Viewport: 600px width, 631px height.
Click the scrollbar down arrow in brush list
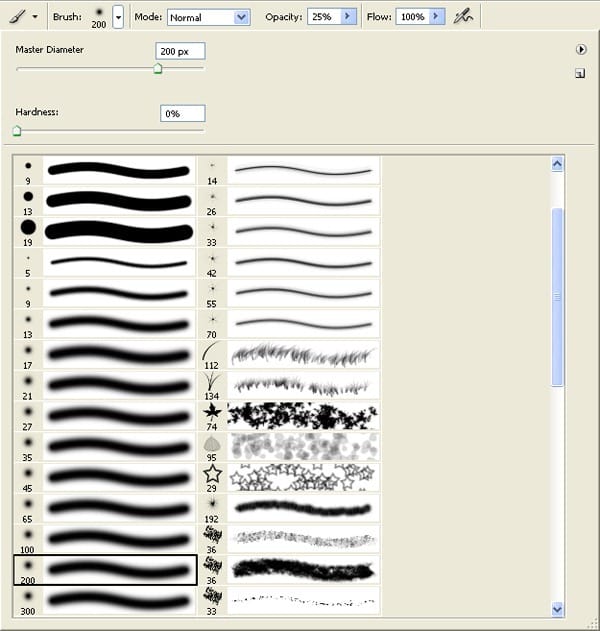point(558,608)
